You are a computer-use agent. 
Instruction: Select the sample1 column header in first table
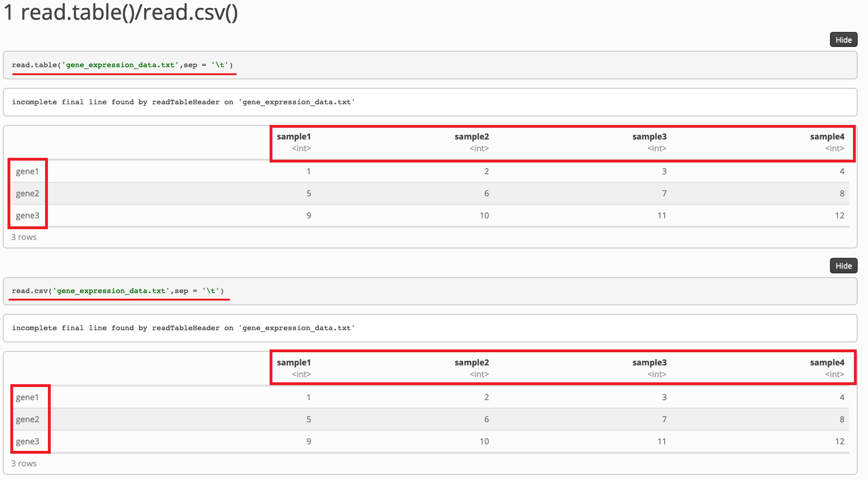click(x=294, y=137)
